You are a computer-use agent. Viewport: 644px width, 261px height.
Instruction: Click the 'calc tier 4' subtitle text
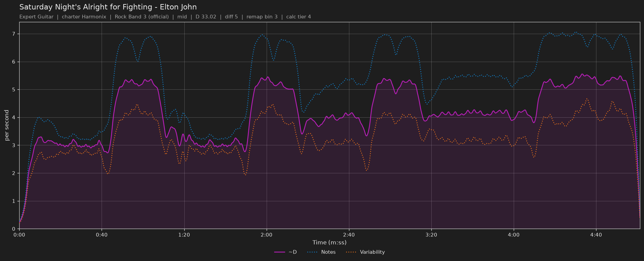tap(298, 17)
